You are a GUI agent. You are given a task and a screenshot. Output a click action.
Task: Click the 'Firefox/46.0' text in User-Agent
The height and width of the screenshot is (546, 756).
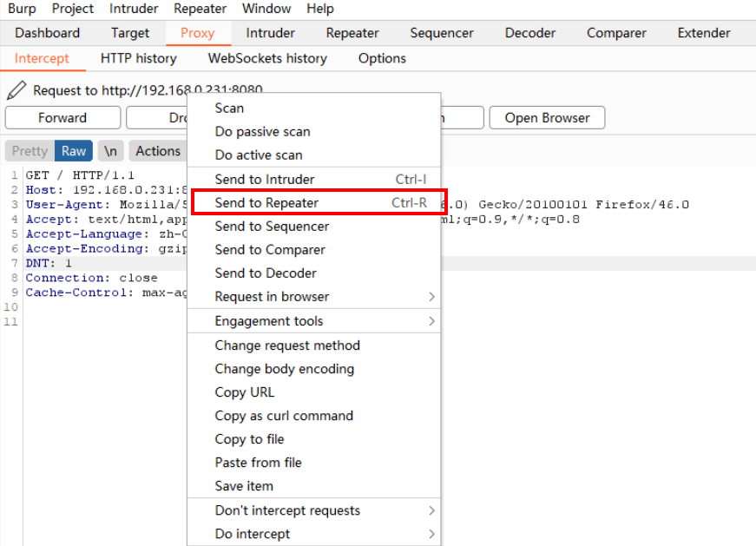642,205
